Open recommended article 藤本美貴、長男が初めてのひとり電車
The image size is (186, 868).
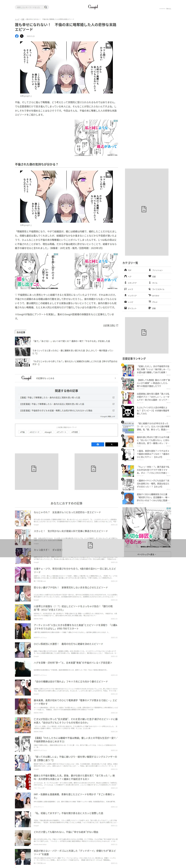[66, 707]
